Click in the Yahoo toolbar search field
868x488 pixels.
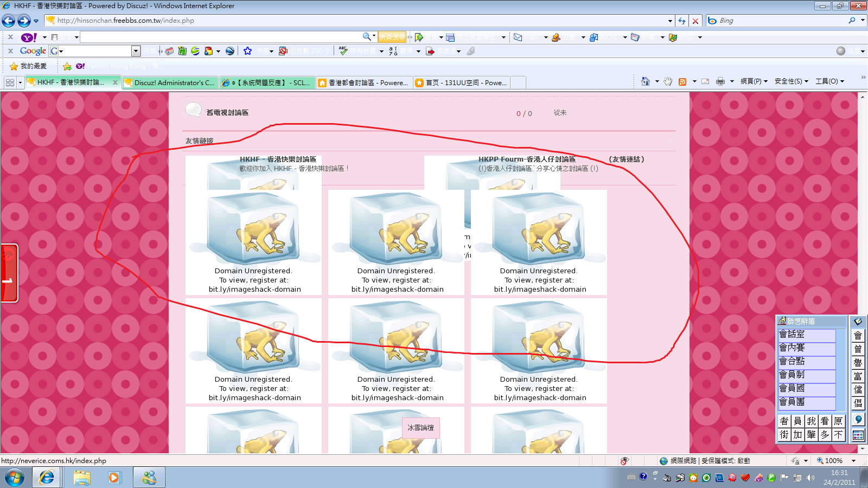[220, 37]
